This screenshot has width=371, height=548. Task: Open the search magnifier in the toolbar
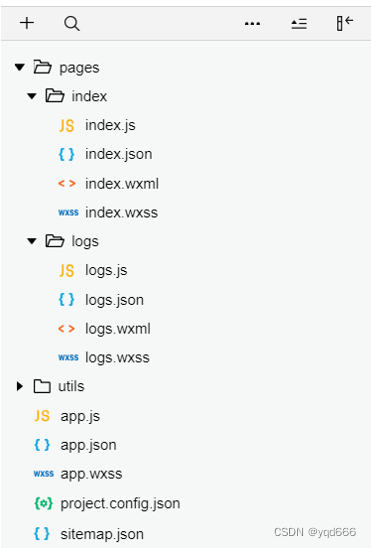(x=72, y=24)
